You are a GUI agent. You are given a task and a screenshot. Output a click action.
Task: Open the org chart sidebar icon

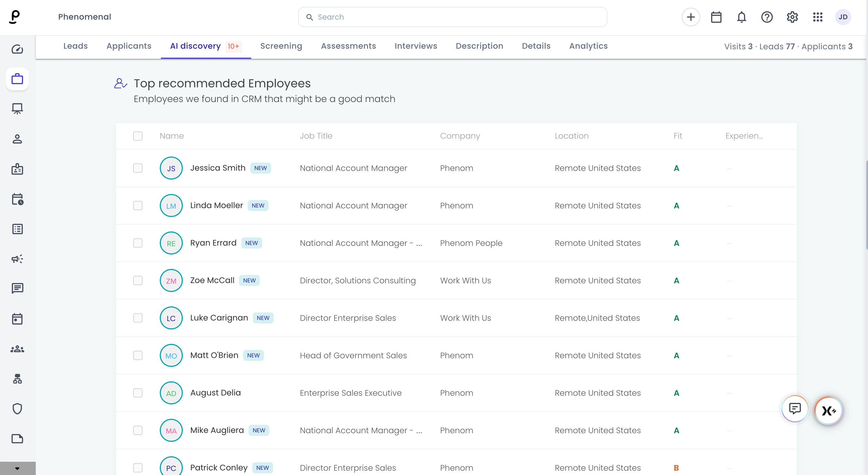coord(17,379)
